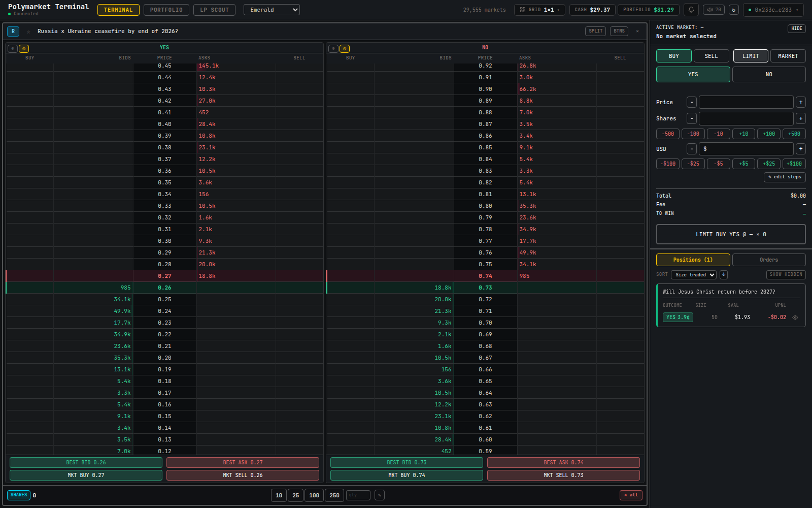Viewport: 812px width, 508px height.
Task: Click the pencil icon next to the qty field
Action: tap(379, 495)
